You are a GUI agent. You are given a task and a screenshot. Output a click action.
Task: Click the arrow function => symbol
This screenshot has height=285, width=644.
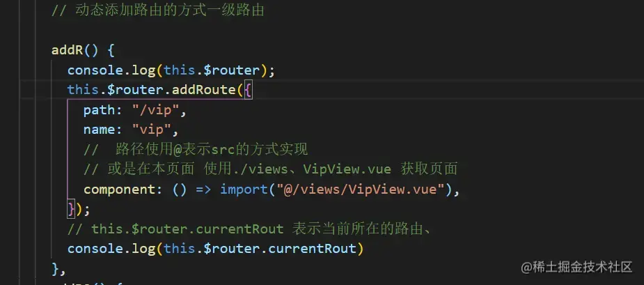point(203,189)
